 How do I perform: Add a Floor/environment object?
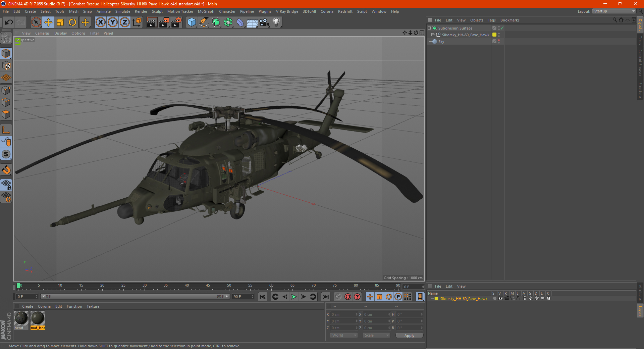point(252,22)
